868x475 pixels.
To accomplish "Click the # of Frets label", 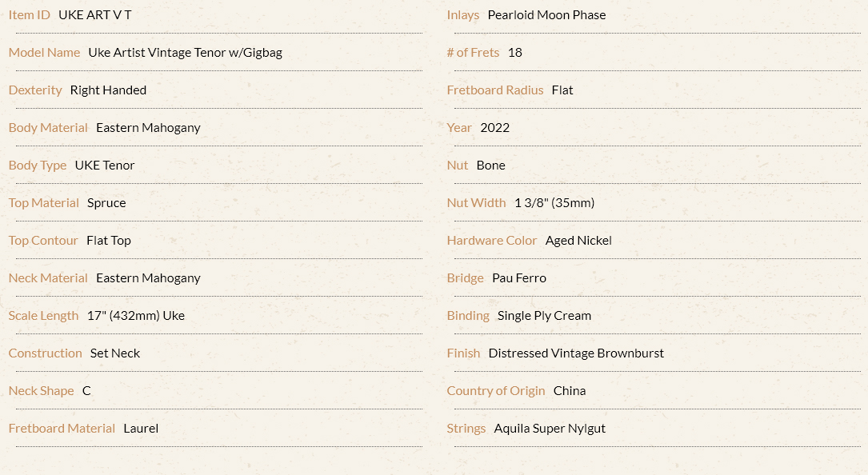I will [473, 53].
